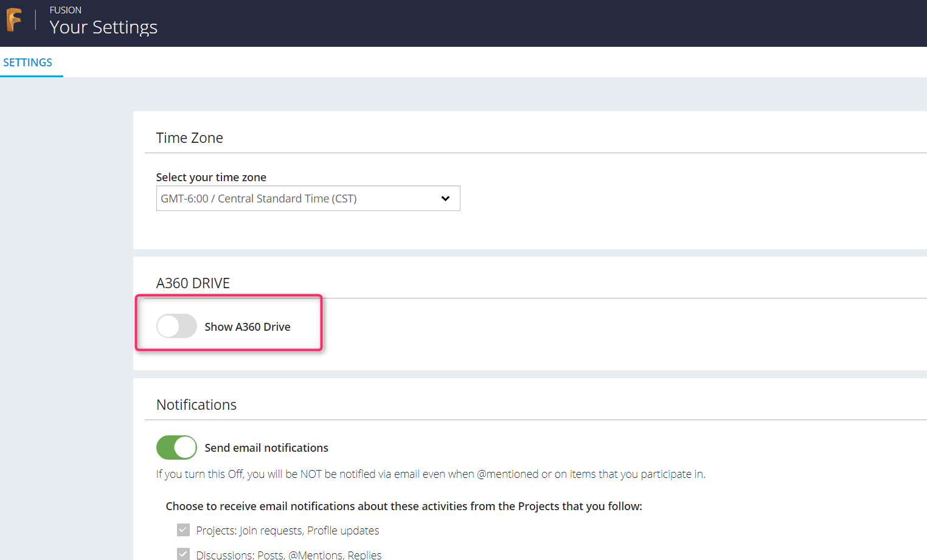Click the FUSION product label
The height and width of the screenshot is (560, 927).
[66, 10]
